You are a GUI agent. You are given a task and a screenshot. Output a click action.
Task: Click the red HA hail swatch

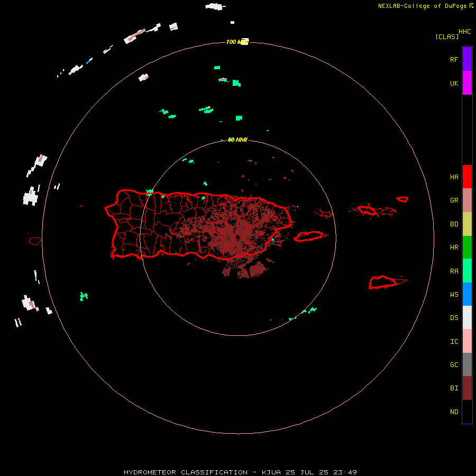tap(467, 177)
